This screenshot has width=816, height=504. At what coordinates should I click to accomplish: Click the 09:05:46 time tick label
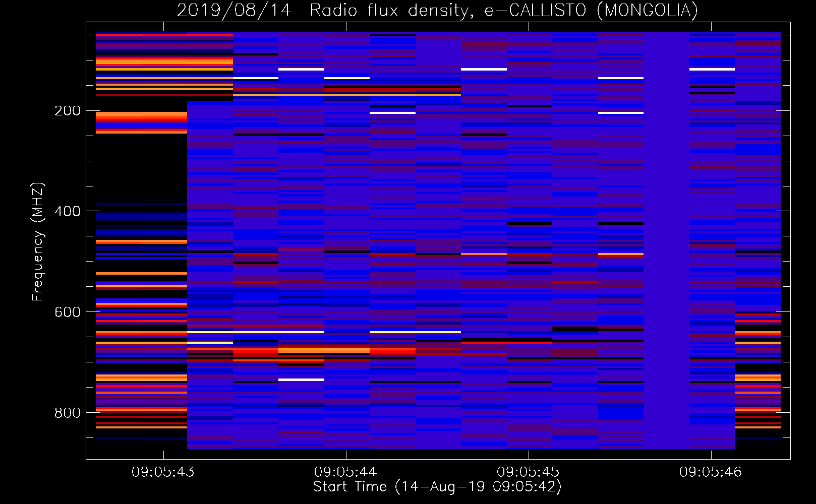[711, 472]
